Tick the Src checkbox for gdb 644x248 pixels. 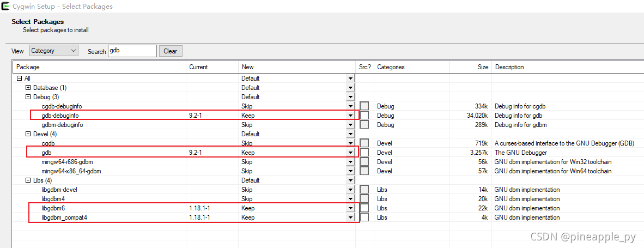point(364,152)
